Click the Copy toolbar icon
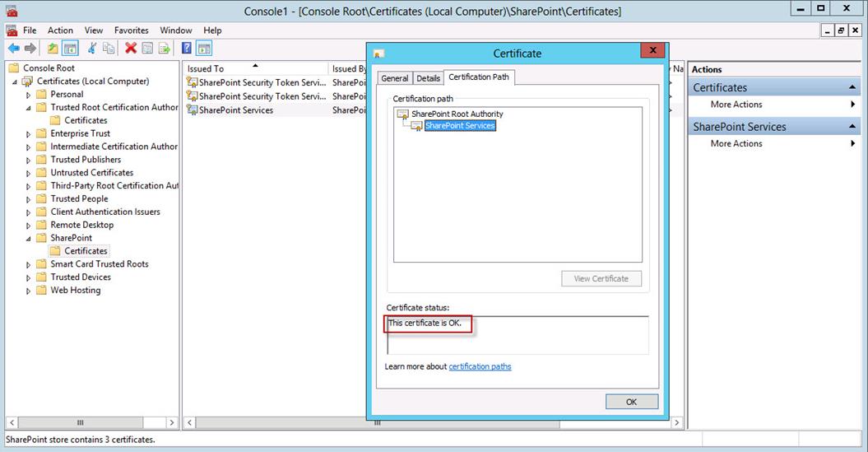Image resolution: width=868 pixels, height=452 pixels. (109, 49)
